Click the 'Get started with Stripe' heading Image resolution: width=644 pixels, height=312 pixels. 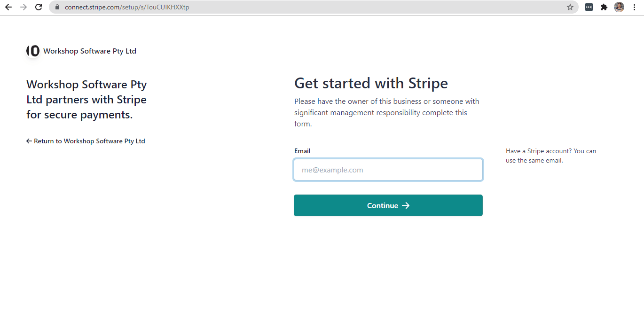pyautogui.click(x=371, y=83)
